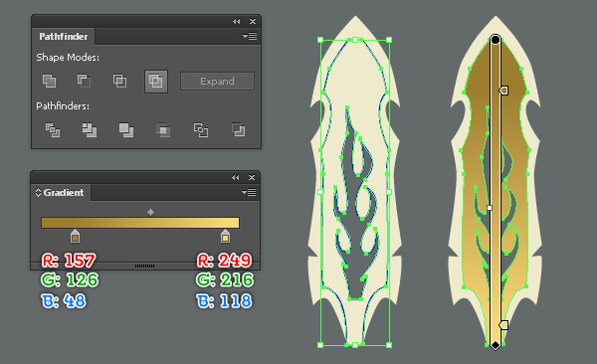Apply the Trim pathfinder
The width and height of the screenshot is (597, 364).
pyautogui.click(x=90, y=130)
